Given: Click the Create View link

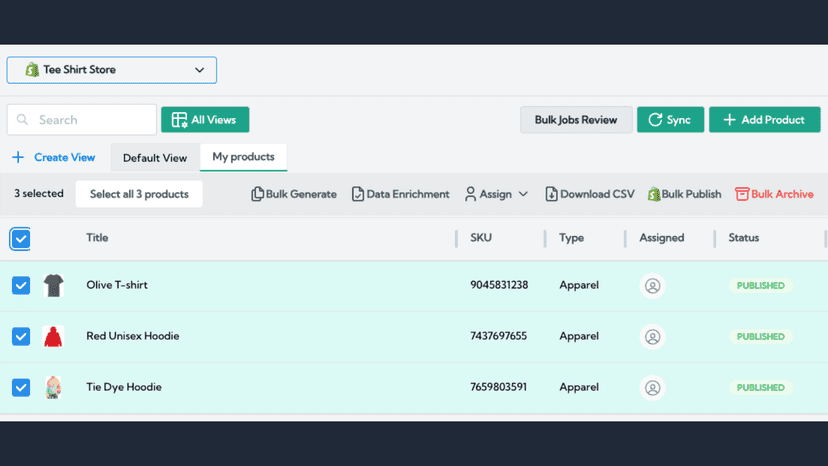Looking at the screenshot, I should [64, 157].
